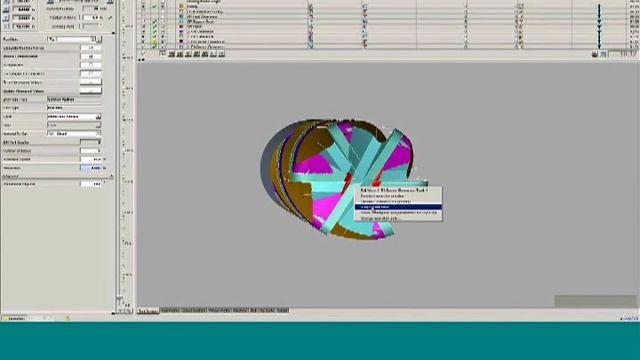Open the dropdown showing the selected strategy value
640x360 pixels.
point(74,116)
